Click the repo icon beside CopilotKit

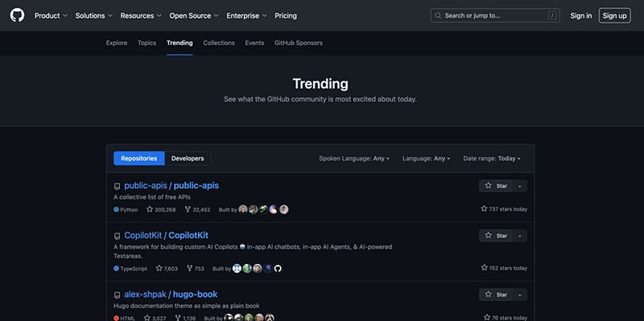(117, 236)
